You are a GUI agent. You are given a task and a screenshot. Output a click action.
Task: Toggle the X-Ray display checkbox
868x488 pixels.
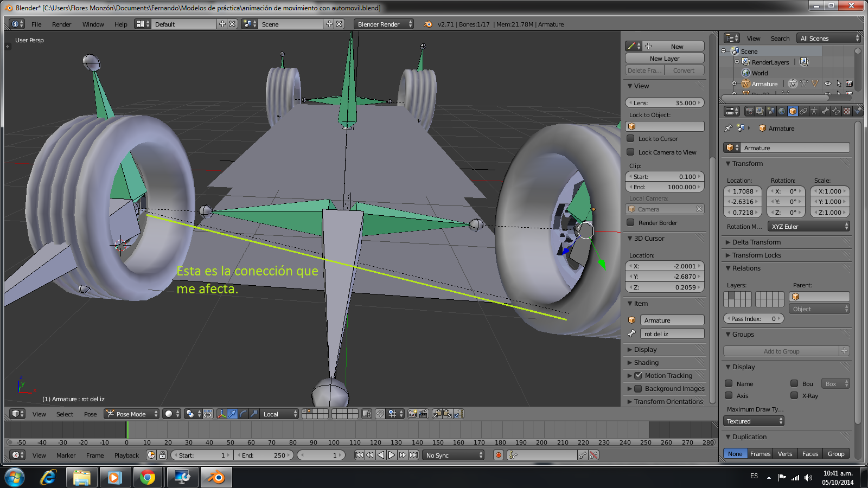pyautogui.click(x=794, y=396)
